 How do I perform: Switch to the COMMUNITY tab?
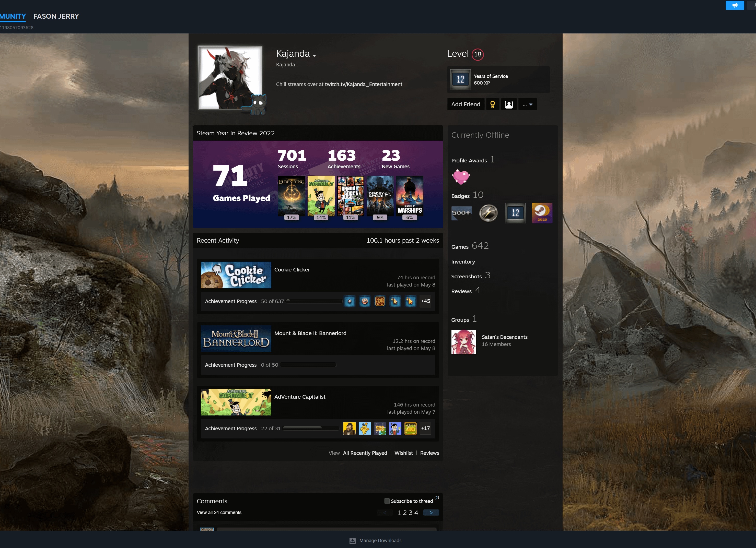coord(13,16)
